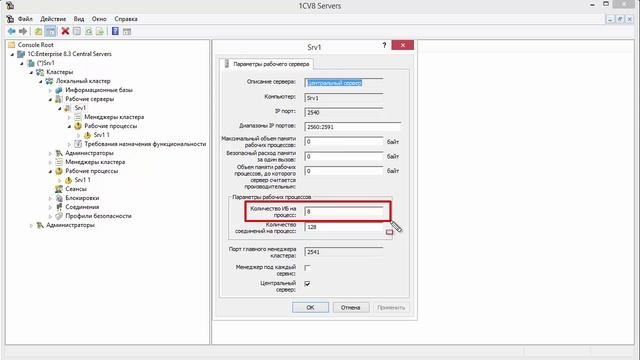This screenshot has height=360, width=640.
Task: Click the 1C:Enterprise 8.3 Central Servers icon
Action: pos(21,54)
